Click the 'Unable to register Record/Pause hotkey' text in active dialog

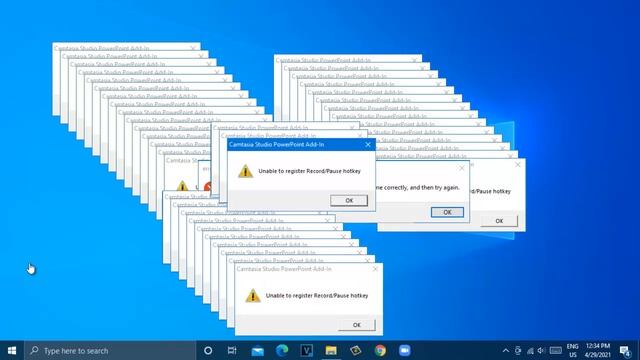(x=309, y=171)
